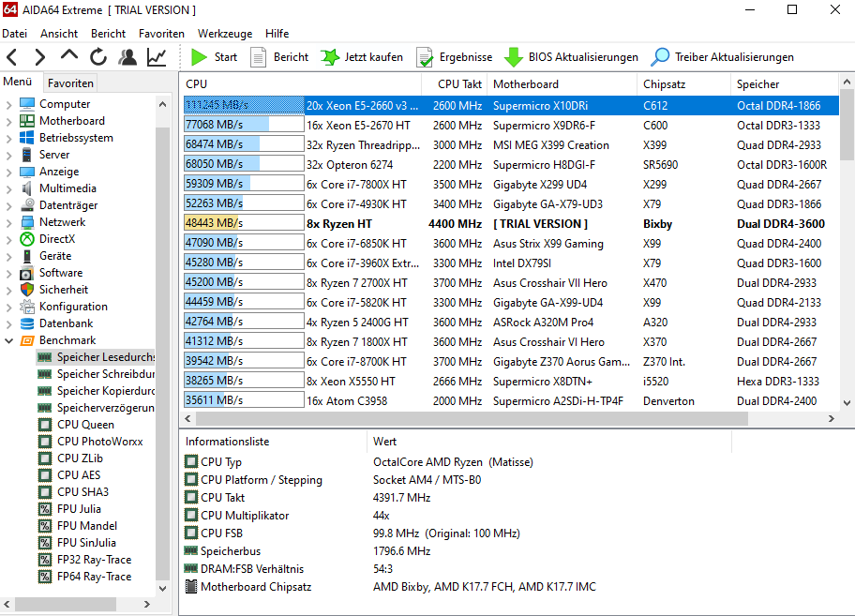Click the refresh icon in the toolbar
This screenshot has height=616, width=855.
(x=98, y=56)
